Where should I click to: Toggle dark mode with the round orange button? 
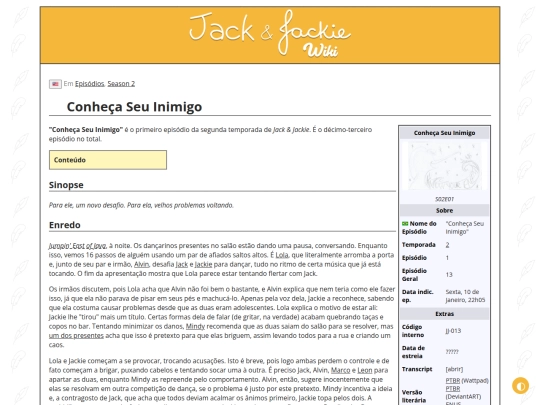click(x=520, y=386)
